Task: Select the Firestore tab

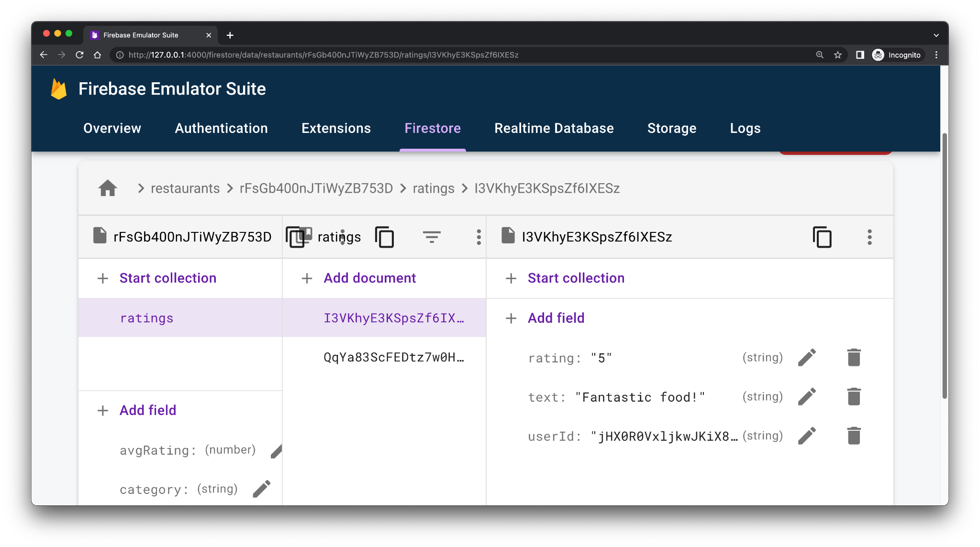Action: pos(433,129)
